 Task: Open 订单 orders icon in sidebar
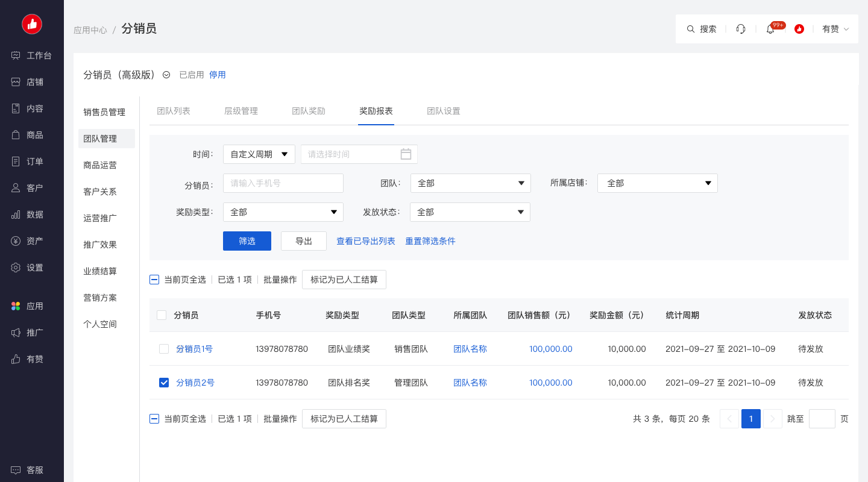pos(16,161)
